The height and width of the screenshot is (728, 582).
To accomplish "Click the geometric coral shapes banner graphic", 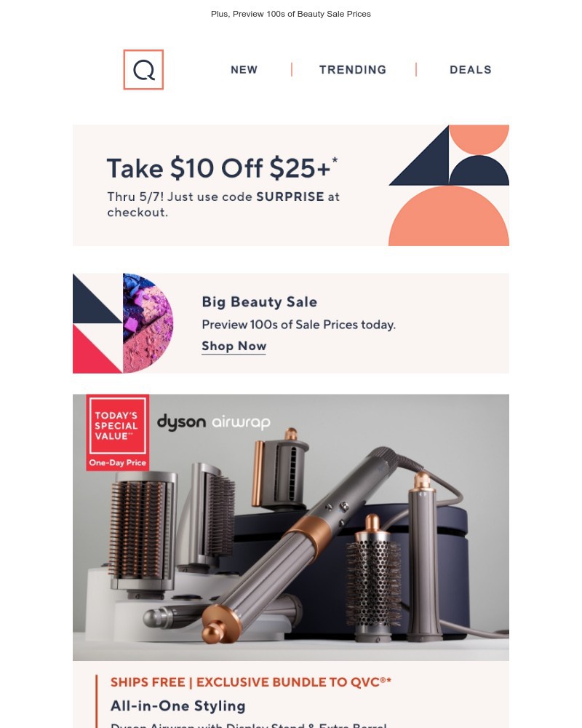I will (449, 185).
